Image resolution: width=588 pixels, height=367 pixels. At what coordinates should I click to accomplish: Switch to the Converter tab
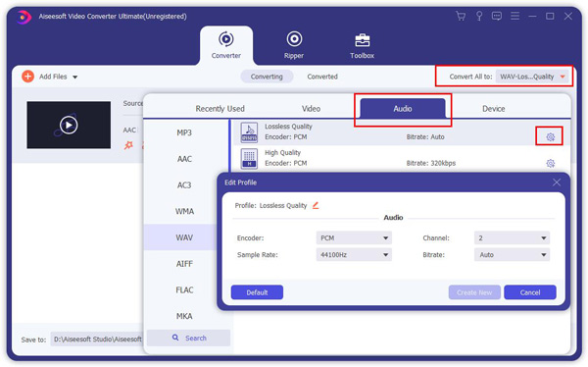[226, 46]
